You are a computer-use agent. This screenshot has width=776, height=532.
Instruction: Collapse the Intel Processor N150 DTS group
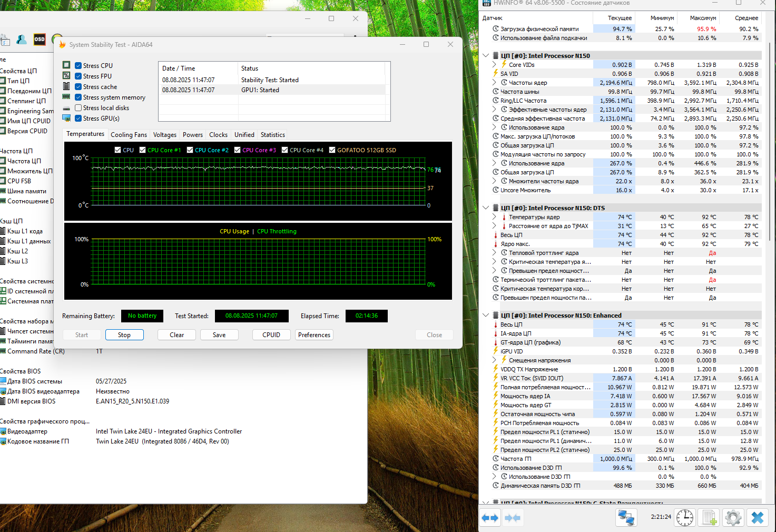coord(486,208)
